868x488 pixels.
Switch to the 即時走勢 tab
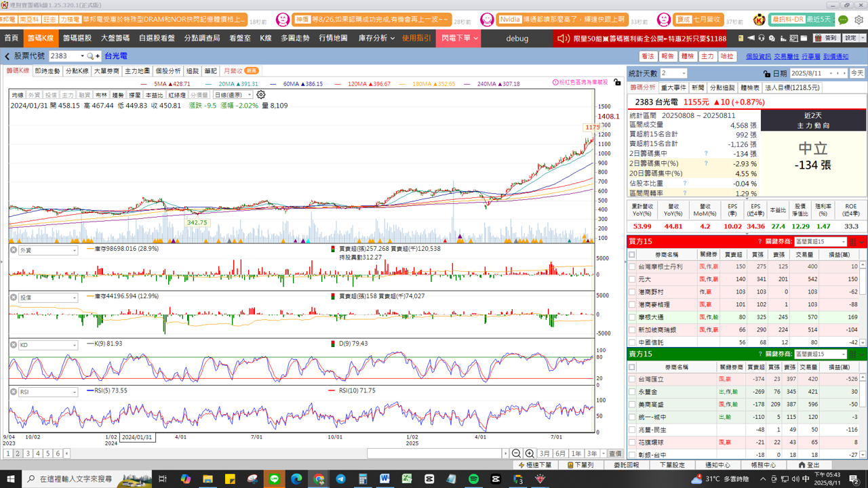(47, 70)
